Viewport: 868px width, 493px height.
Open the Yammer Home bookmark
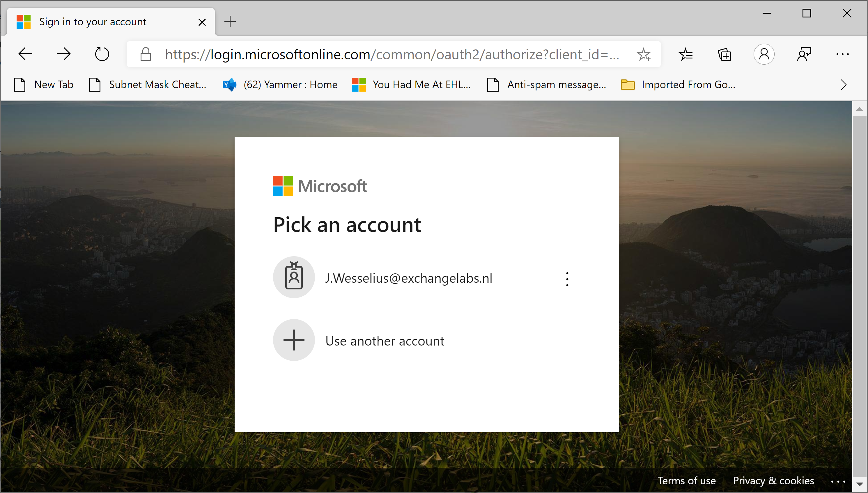290,85
